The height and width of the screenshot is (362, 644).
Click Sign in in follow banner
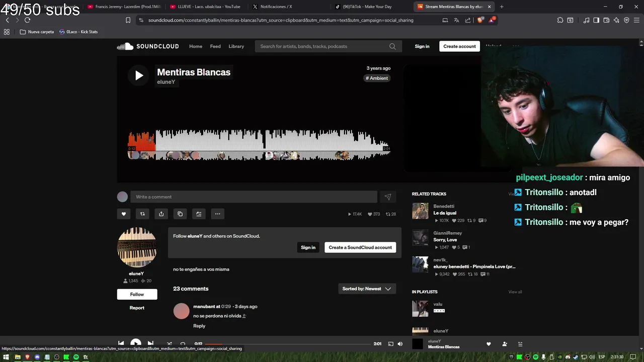[308, 247]
